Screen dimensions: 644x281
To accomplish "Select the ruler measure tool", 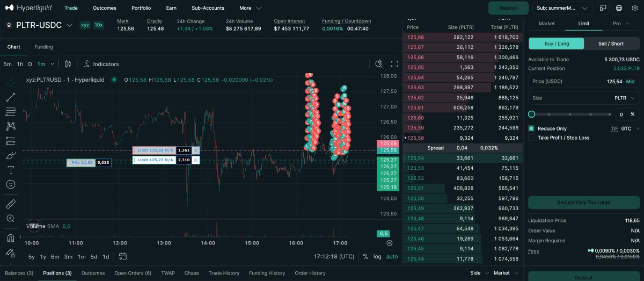I will [x=11, y=204].
